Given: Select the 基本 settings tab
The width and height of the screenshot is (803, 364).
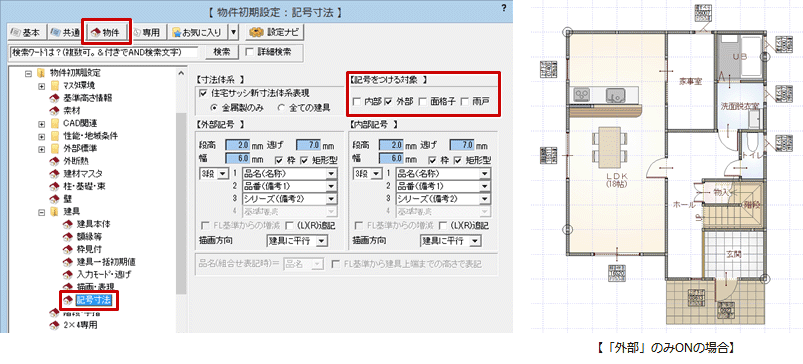Looking at the screenshot, I should [28, 32].
